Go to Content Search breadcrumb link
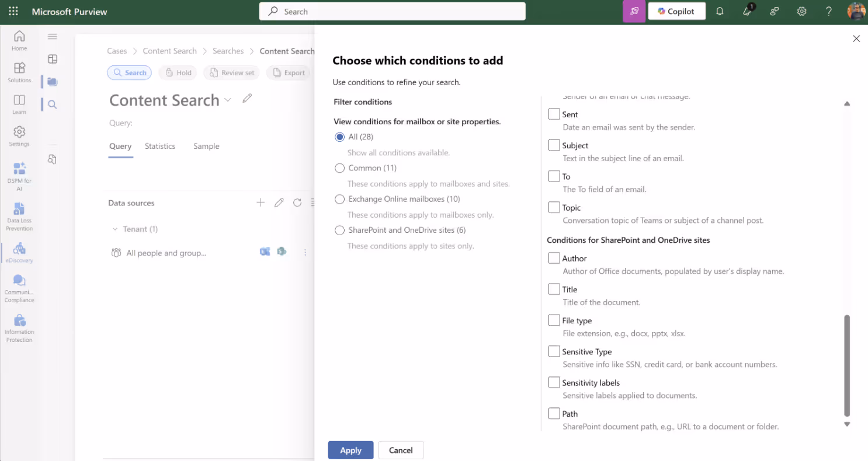Viewport: 868px width, 461px height. point(169,51)
